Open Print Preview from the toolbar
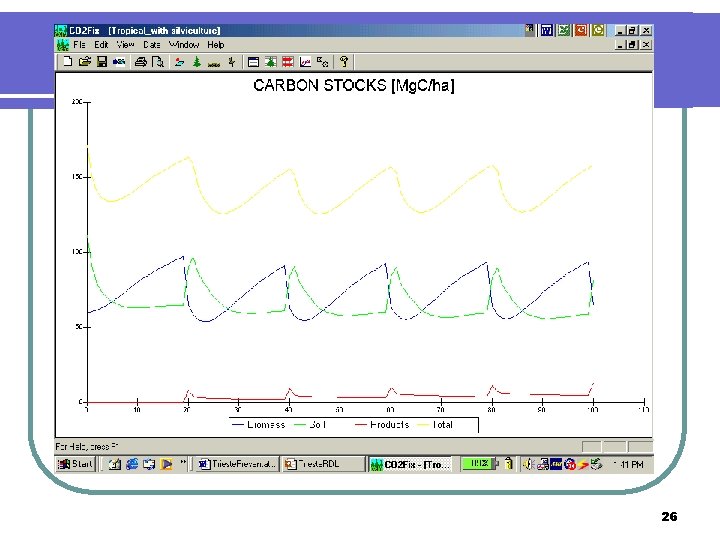 [158, 62]
